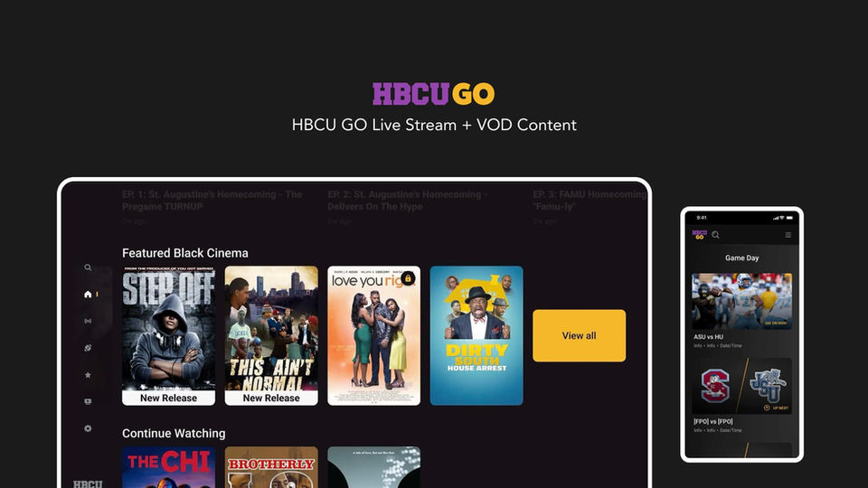Tap the HBCU GO logo on the phone
Screen dimensions: 868x488
tap(699, 235)
